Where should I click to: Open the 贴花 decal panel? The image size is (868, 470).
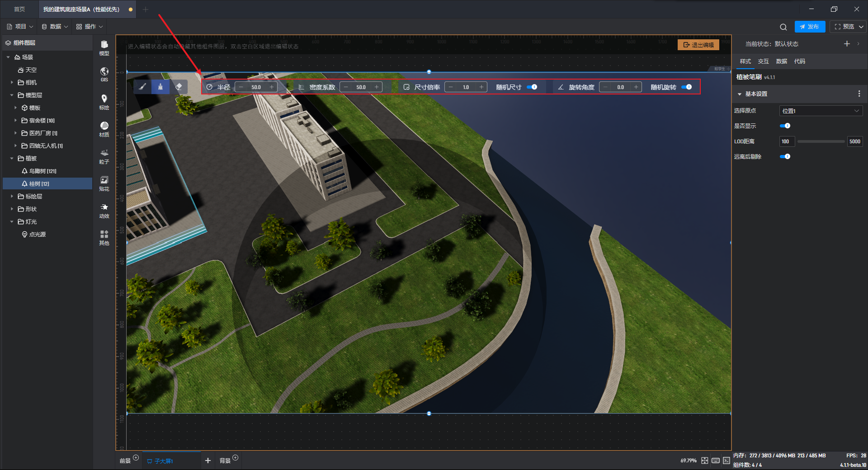click(x=104, y=183)
